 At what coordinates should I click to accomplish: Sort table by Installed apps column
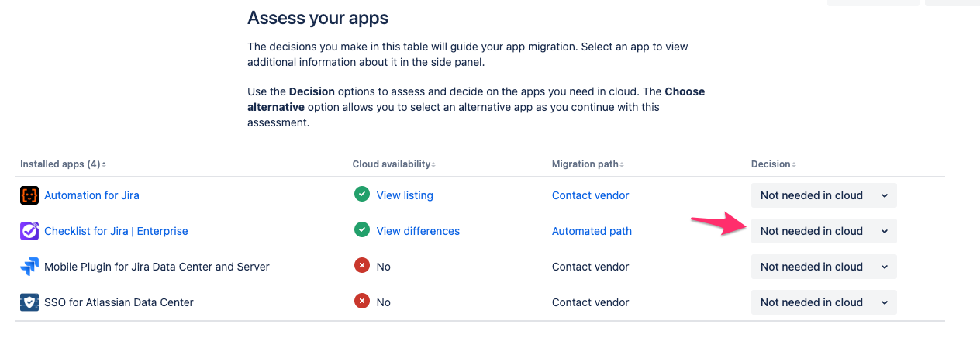pos(63,164)
